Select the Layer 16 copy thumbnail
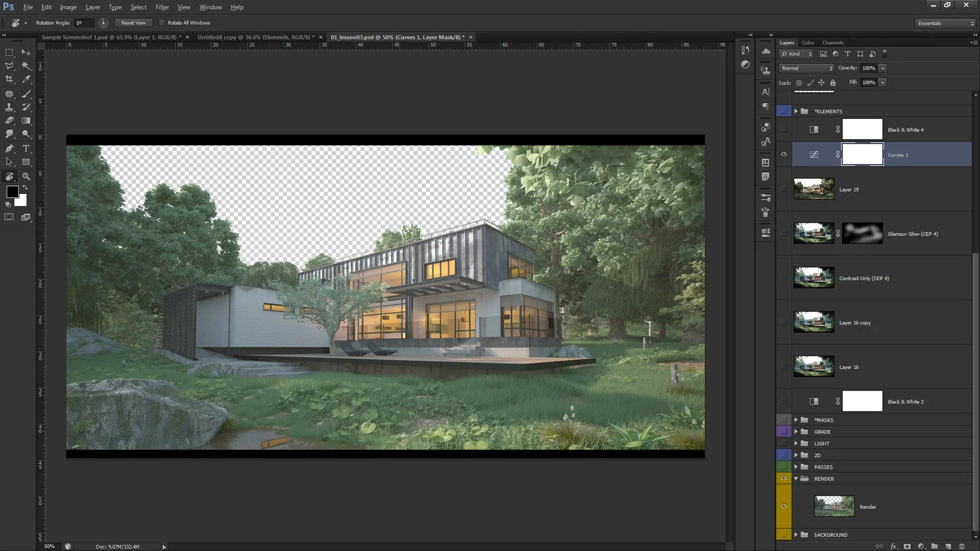Screen dimensions: 980x551 pyautogui.click(x=813, y=321)
